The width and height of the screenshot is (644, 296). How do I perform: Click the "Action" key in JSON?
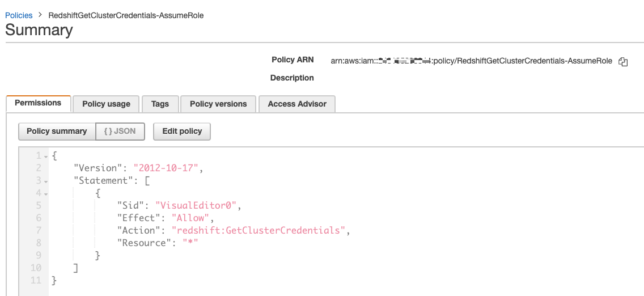pos(139,230)
